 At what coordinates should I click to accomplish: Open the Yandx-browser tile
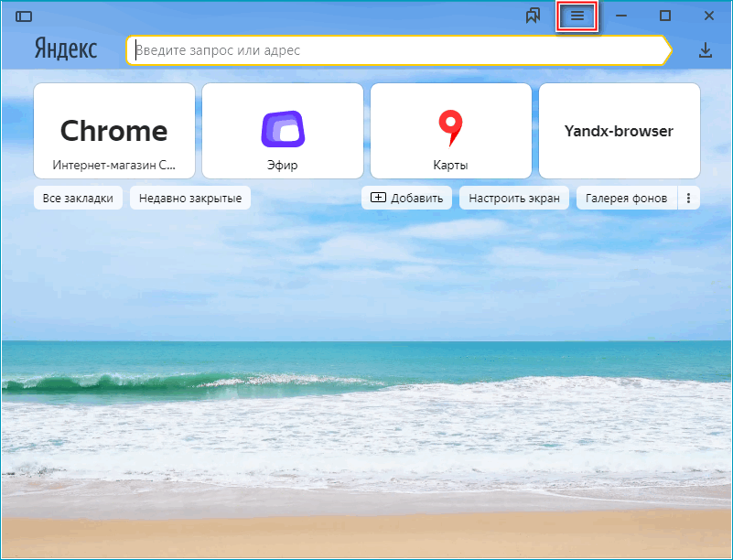pos(619,130)
